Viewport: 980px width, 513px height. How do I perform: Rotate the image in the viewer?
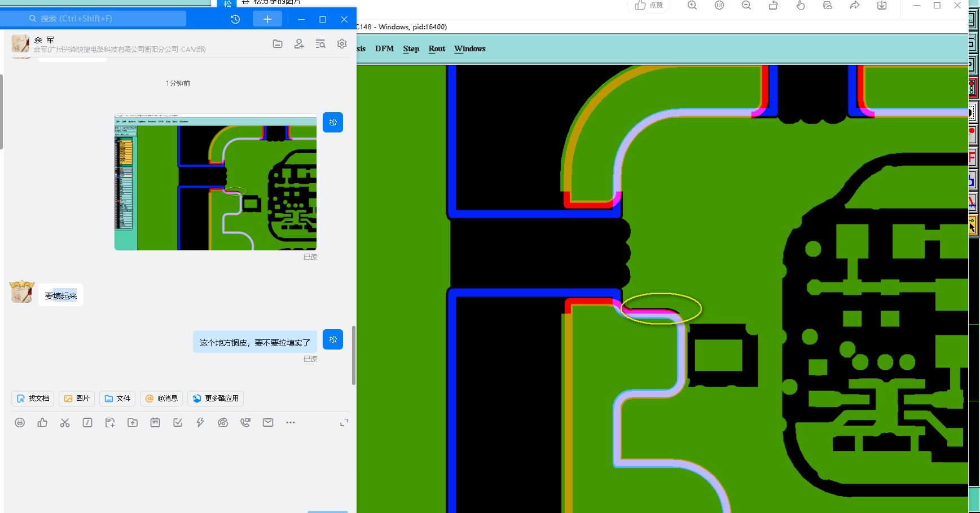coord(774,6)
